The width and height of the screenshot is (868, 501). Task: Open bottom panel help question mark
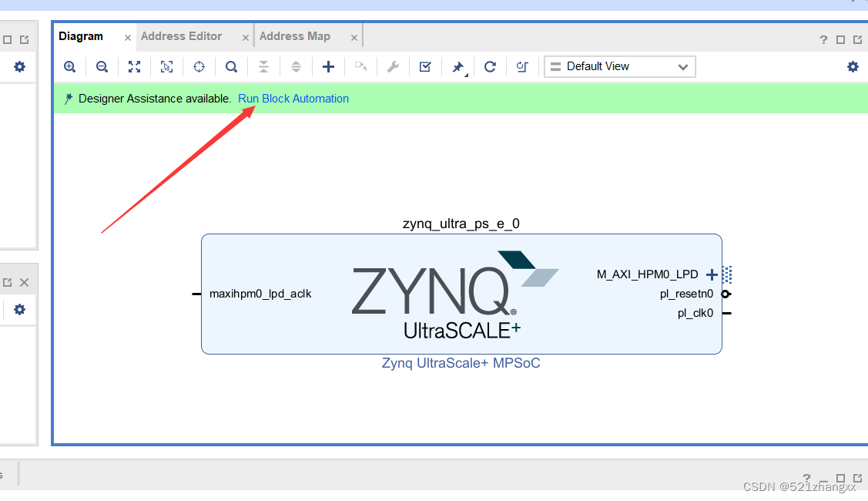tap(806, 478)
